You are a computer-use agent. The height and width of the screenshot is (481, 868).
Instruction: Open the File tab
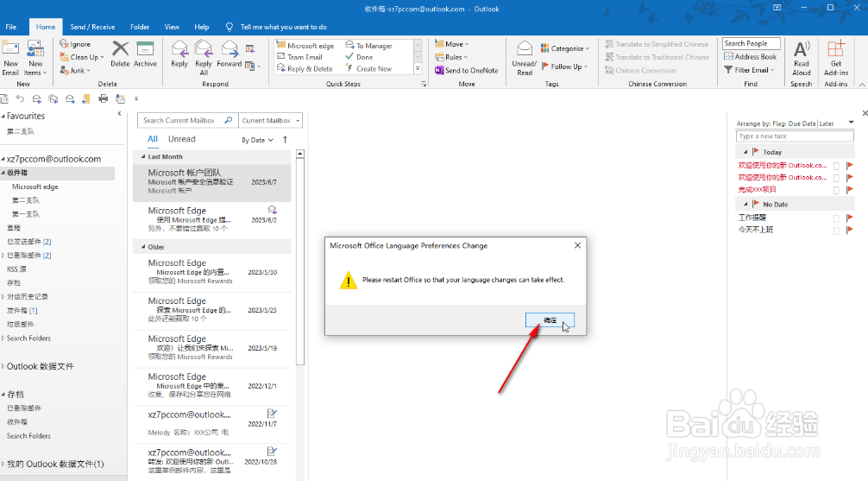click(11, 27)
